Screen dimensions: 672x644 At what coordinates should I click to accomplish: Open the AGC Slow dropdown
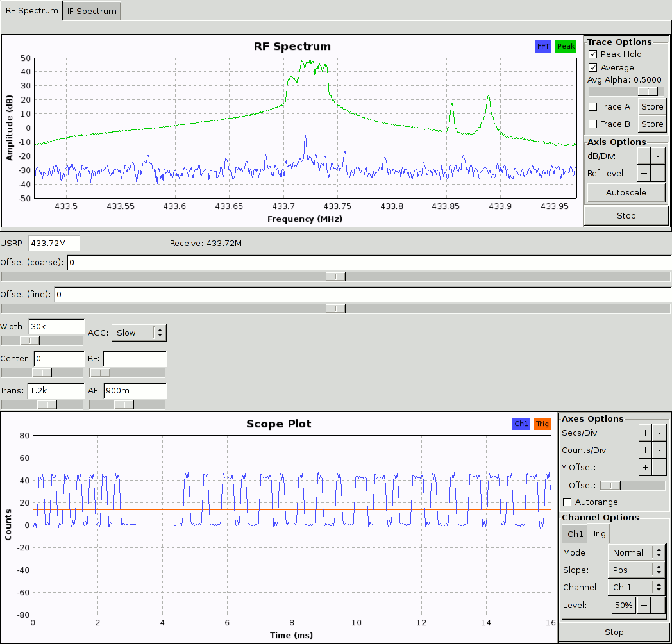point(139,333)
